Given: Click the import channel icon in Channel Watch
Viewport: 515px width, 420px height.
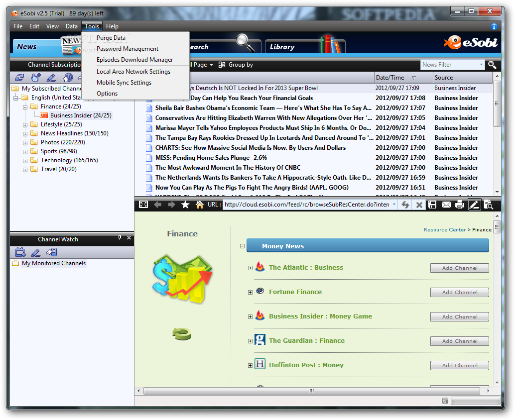Looking at the screenshot, I should (x=52, y=252).
